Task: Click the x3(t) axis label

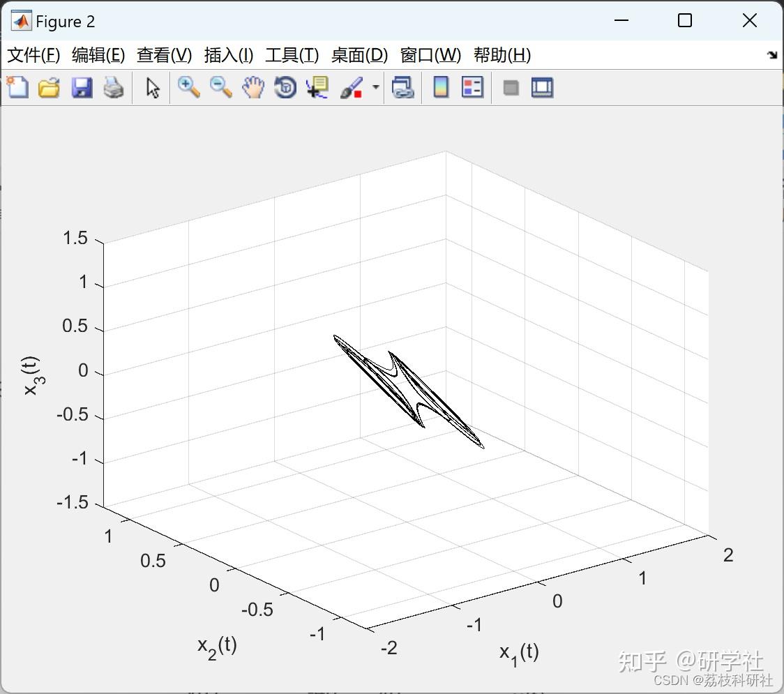Action: pos(33,376)
